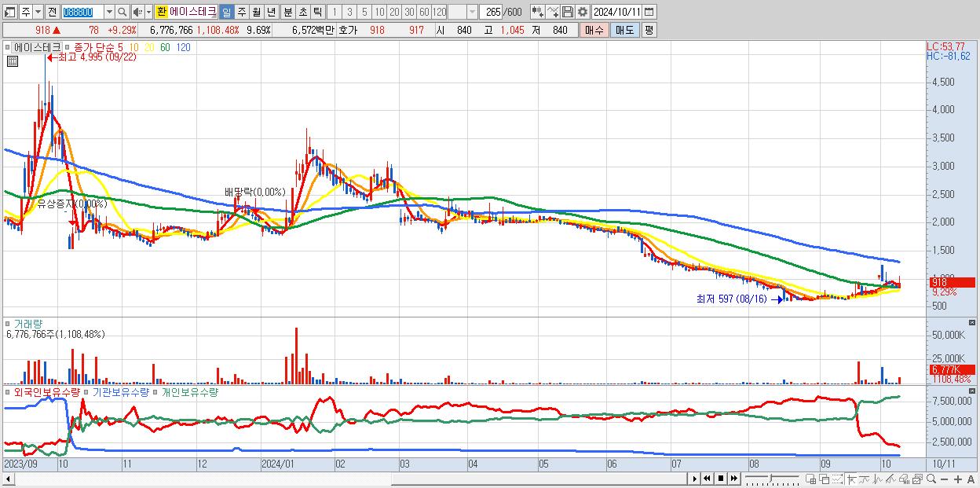980x488 pixels.
Task: Toggle the 외국인보유수량 series marker
Action: [x=9, y=391]
